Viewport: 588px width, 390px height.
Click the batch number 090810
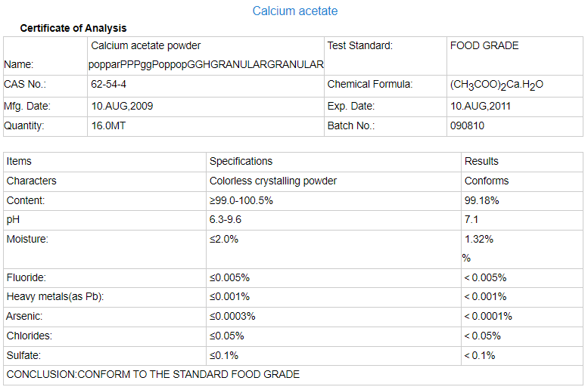coord(467,125)
